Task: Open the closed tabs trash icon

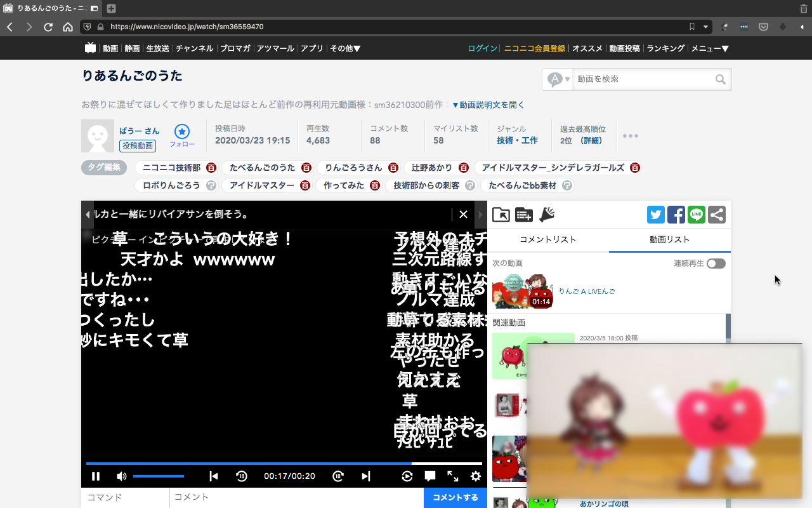Action: click(x=804, y=8)
